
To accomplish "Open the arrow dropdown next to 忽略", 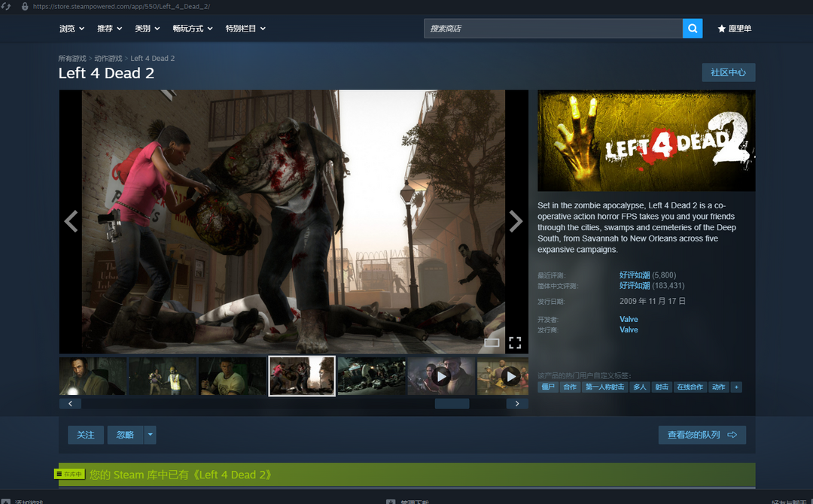I will [150, 435].
